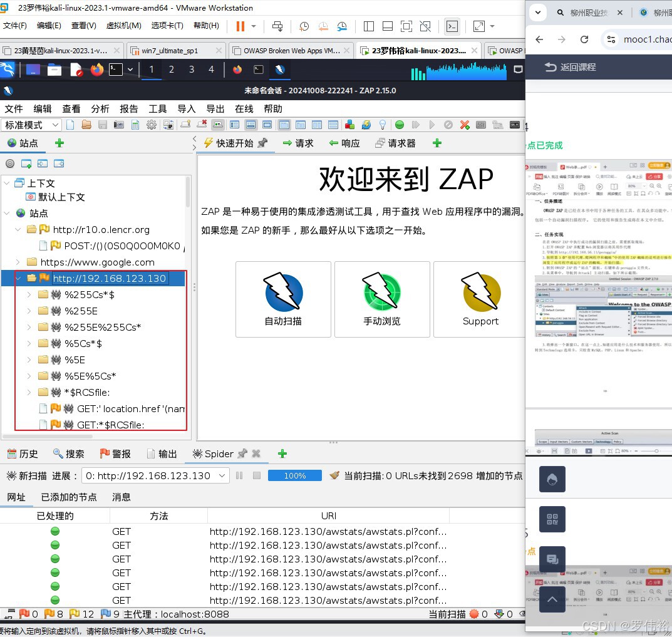Click the VMware console view terminal icon
The width and height of the screenshot is (672, 637).
click(452, 26)
